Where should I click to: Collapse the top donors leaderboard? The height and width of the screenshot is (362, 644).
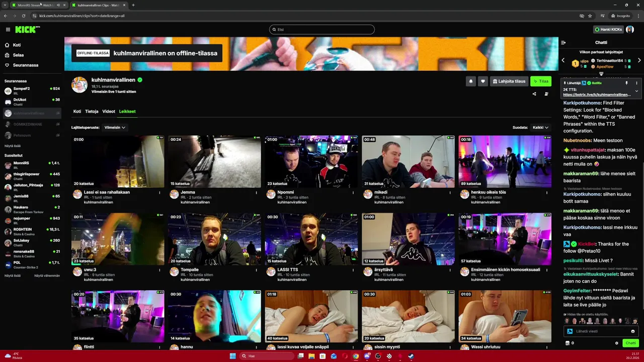click(601, 74)
